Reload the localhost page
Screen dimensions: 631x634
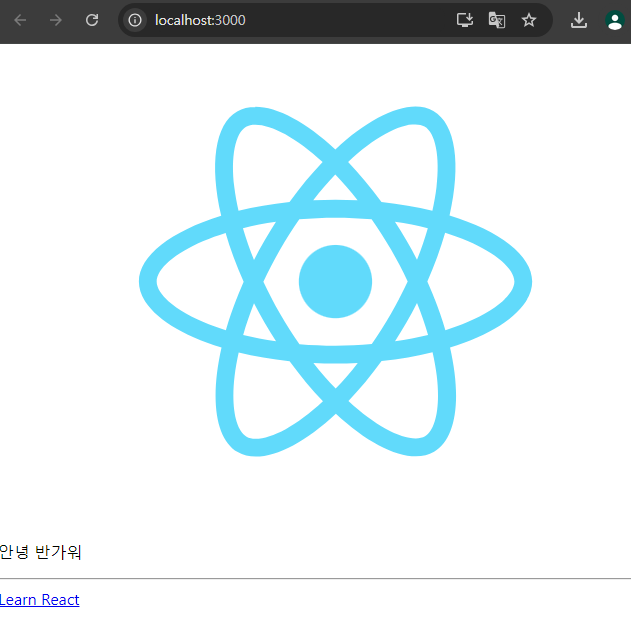coord(92,20)
